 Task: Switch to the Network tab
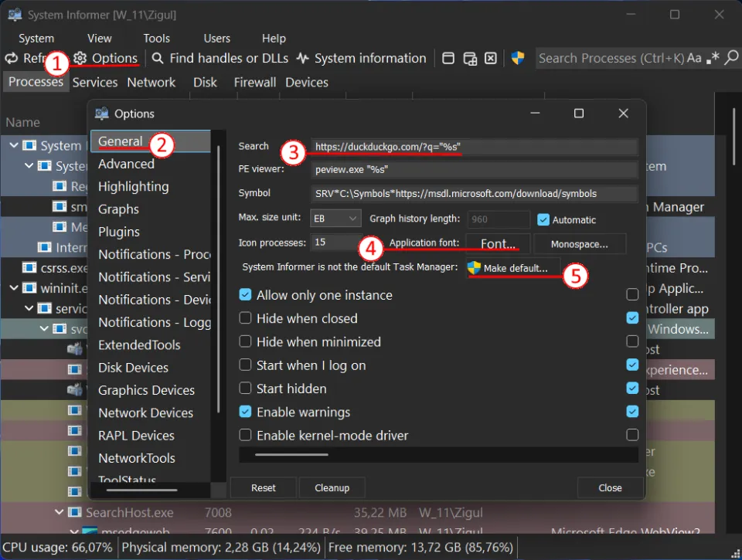151,83
